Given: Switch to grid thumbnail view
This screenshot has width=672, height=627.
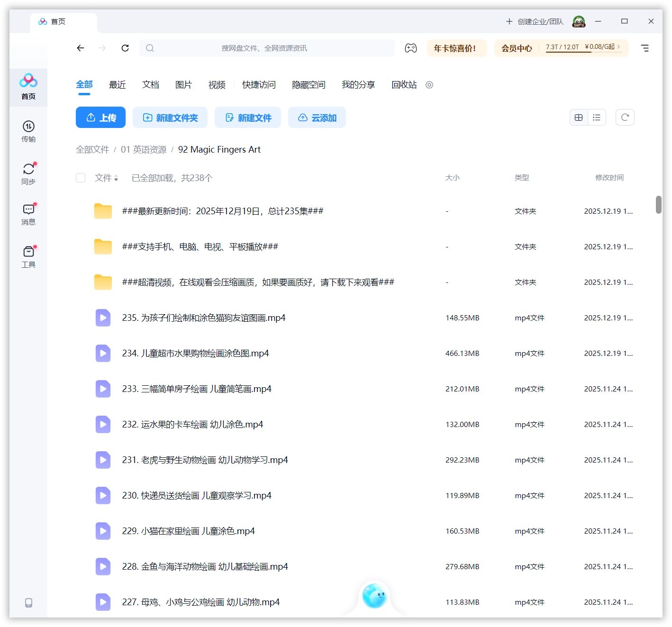Looking at the screenshot, I should tap(579, 118).
